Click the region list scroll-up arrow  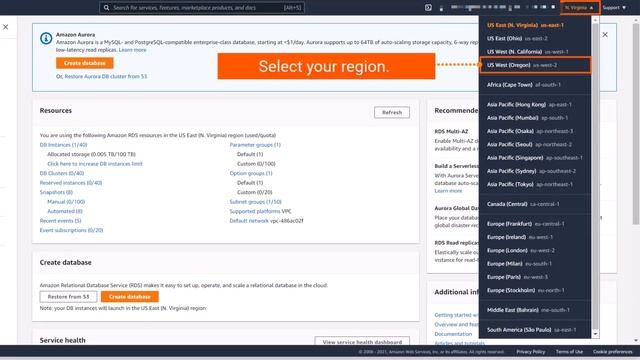pos(596,20)
